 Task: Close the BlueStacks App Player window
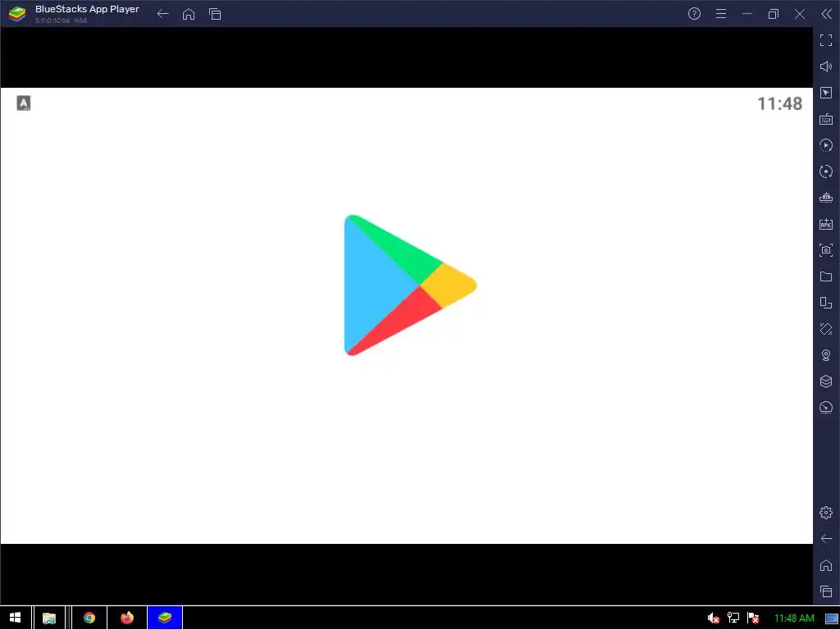tap(799, 14)
